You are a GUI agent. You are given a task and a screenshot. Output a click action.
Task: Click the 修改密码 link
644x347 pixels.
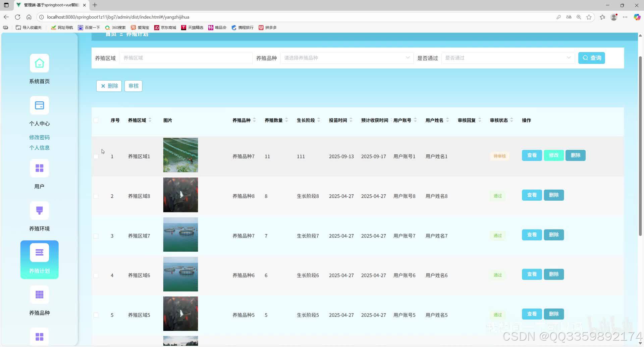tap(39, 137)
